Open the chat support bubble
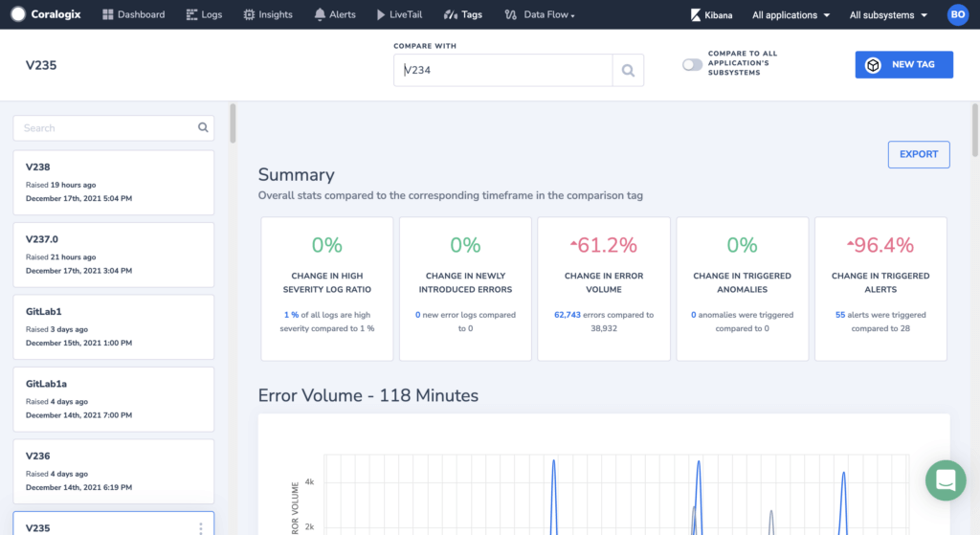980x535 pixels. (x=946, y=480)
